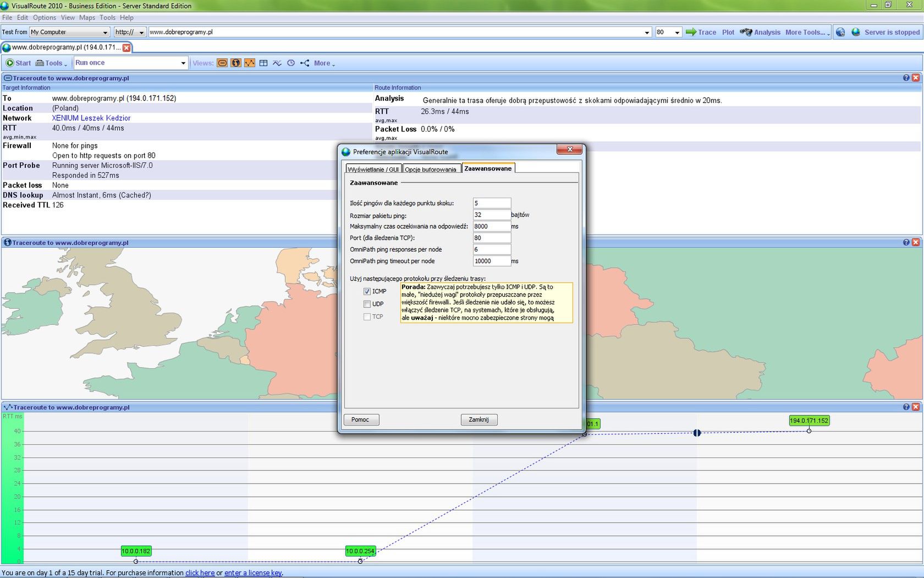
Task: Expand the Run once dropdown
Action: tap(183, 63)
